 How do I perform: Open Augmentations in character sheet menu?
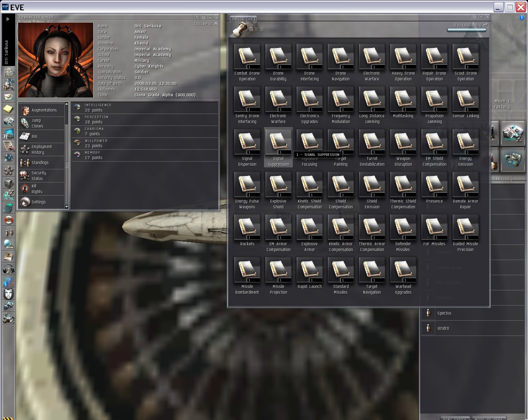pos(41,110)
